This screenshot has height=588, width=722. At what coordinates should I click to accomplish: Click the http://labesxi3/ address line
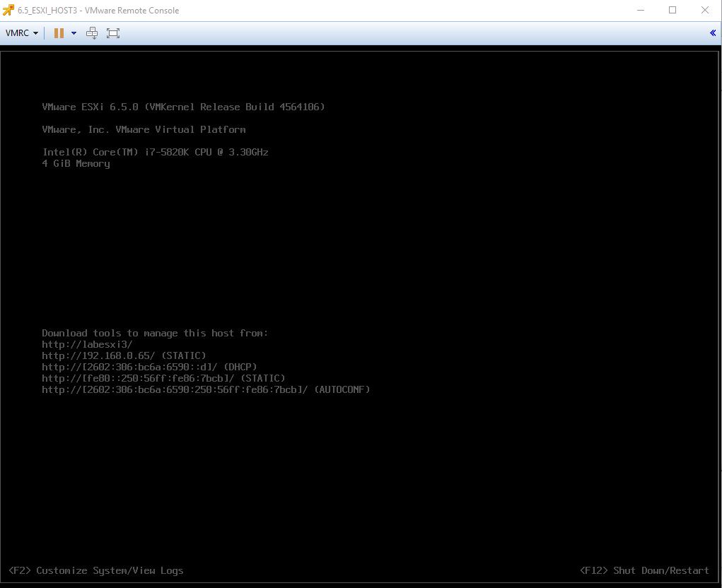point(87,344)
